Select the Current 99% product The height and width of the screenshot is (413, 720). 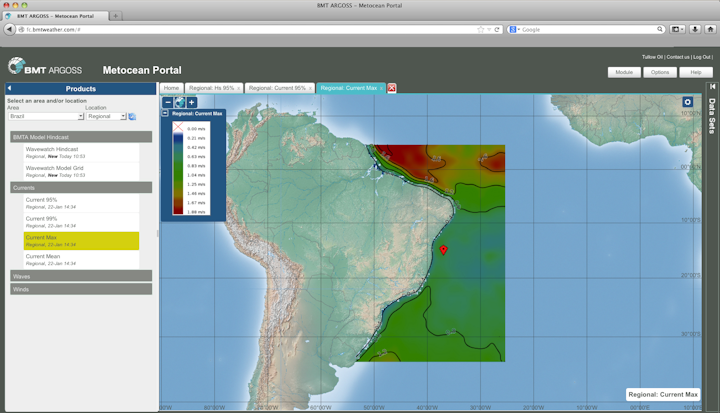pyautogui.click(x=81, y=222)
